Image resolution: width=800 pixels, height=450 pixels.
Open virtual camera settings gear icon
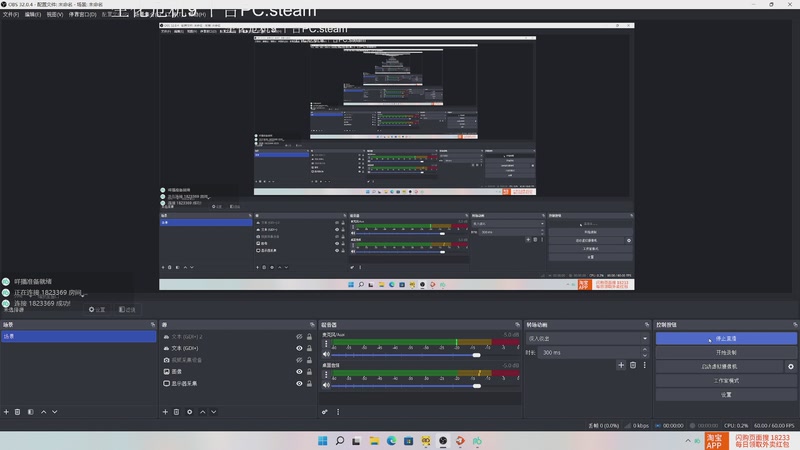click(791, 366)
